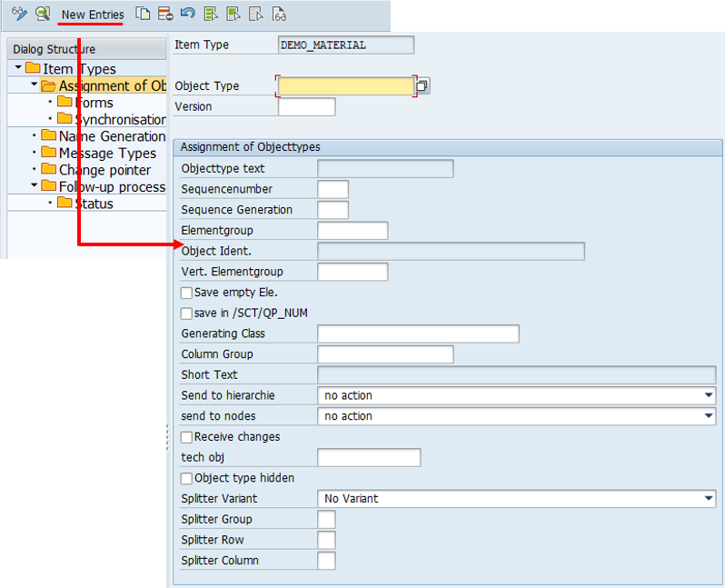This screenshot has height=588, width=725.
Task: Open Status under Follow-up process
Action: [94, 204]
